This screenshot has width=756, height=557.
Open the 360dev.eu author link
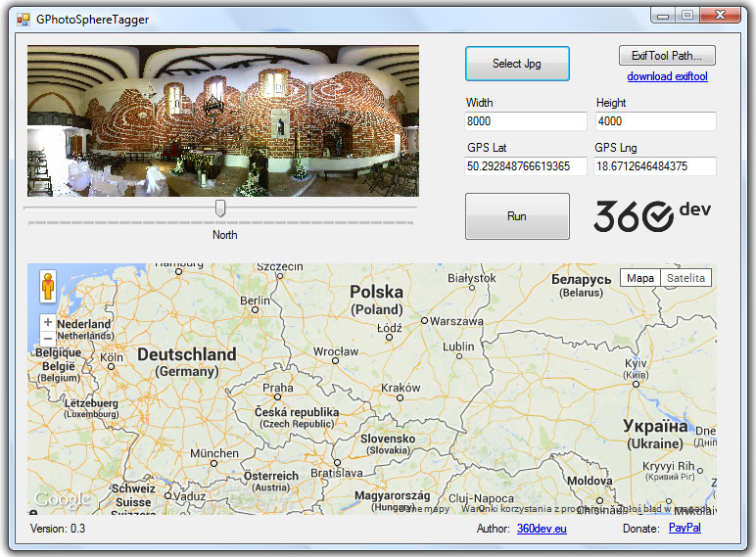(x=542, y=529)
